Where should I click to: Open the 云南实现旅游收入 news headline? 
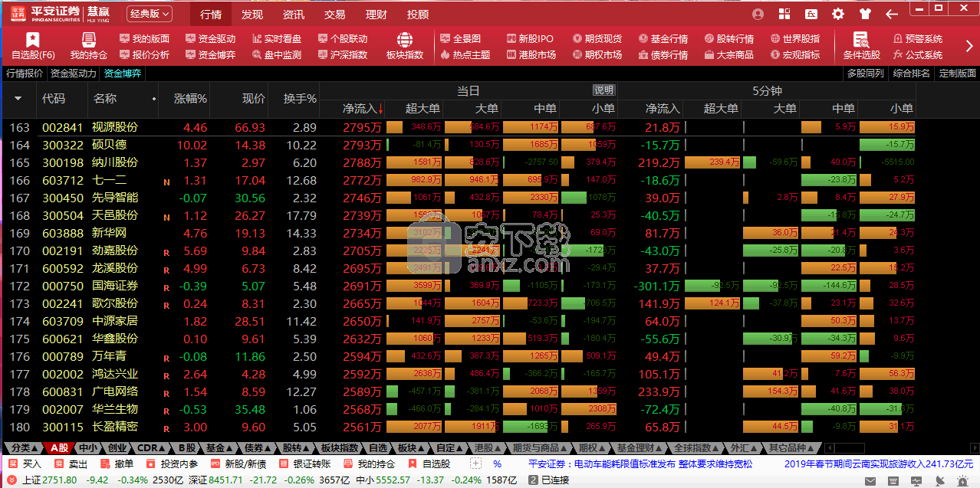877,463
